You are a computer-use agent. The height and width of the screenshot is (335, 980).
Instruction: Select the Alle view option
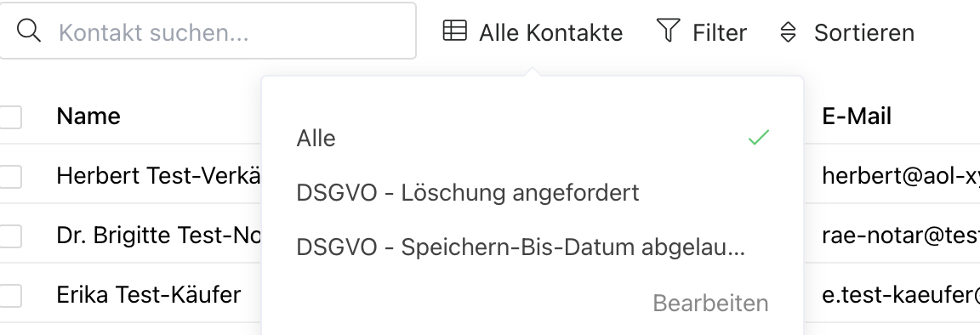tap(533, 138)
